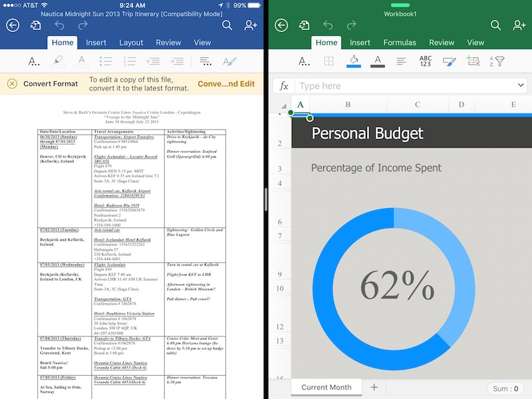Undo the last action in Word
532x399 pixels.
(x=59, y=25)
